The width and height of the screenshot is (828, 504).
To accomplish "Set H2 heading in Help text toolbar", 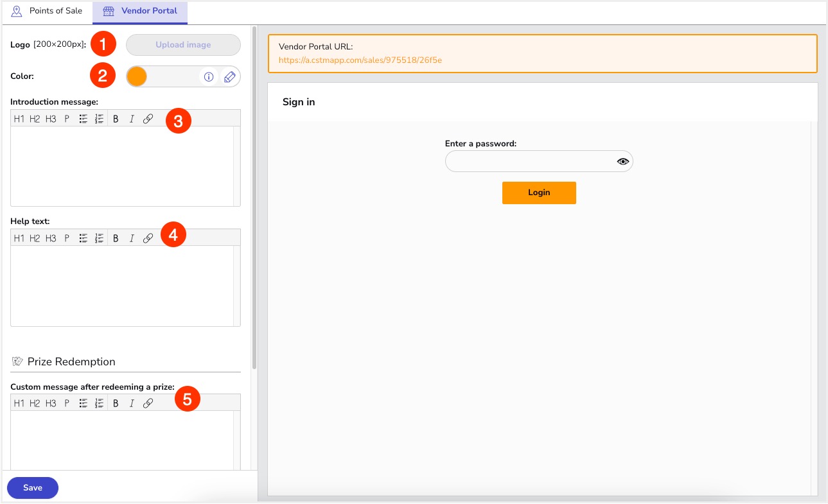I will click(x=35, y=238).
